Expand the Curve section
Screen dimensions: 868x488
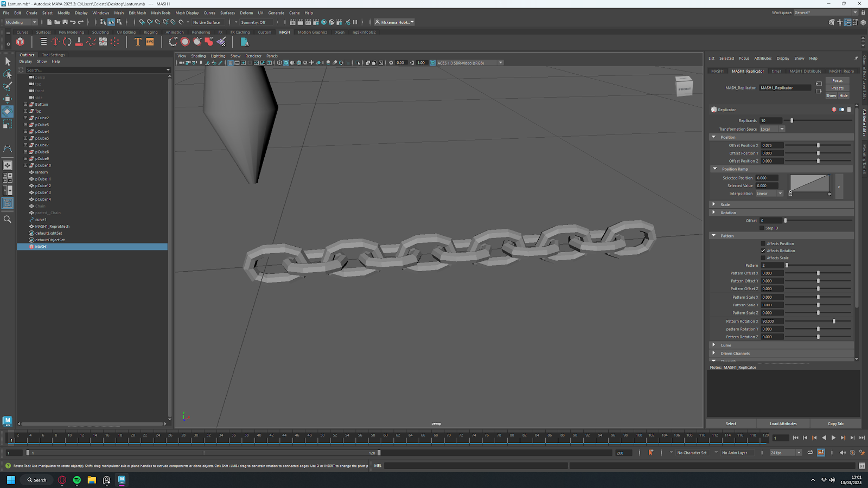click(x=714, y=345)
